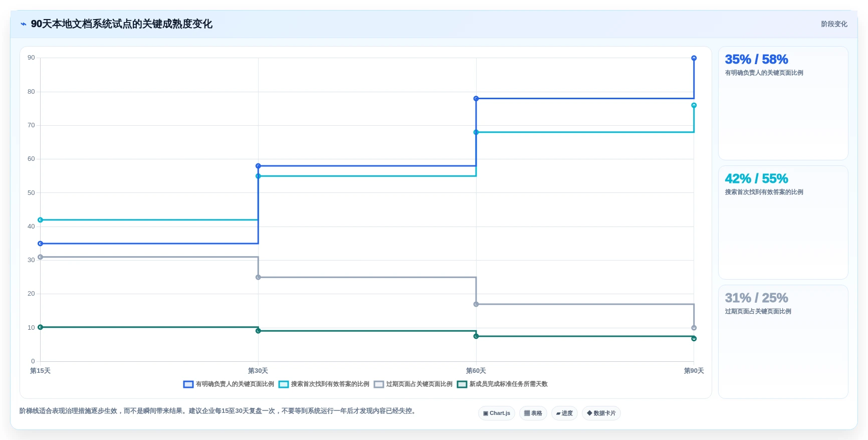Click the 阶段变化 label in header
The width and height of the screenshot is (868, 440).
pyautogui.click(x=834, y=24)
